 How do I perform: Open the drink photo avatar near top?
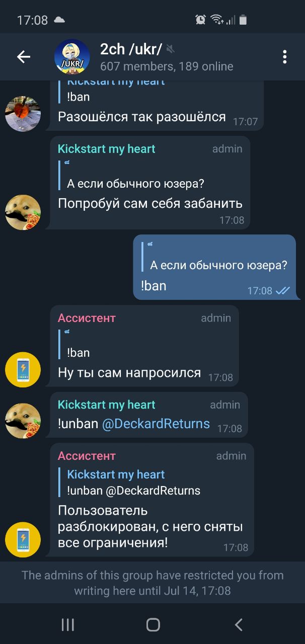point(23,114)
